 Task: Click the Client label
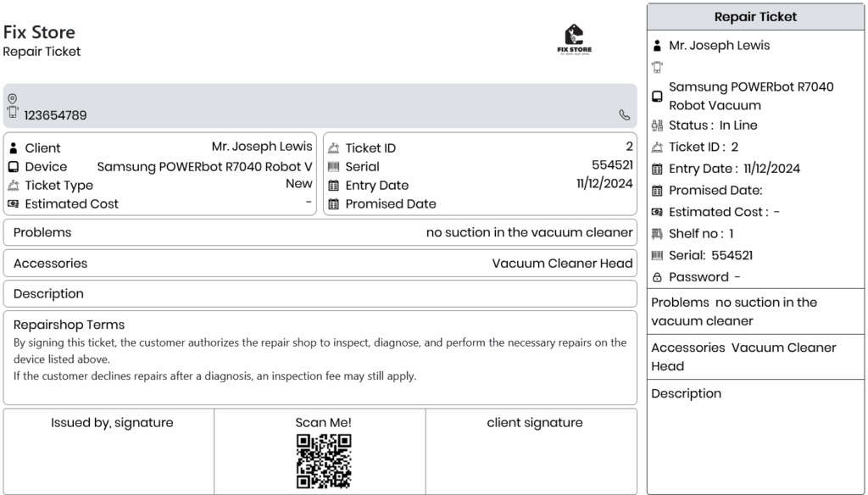tap(42, 147)
